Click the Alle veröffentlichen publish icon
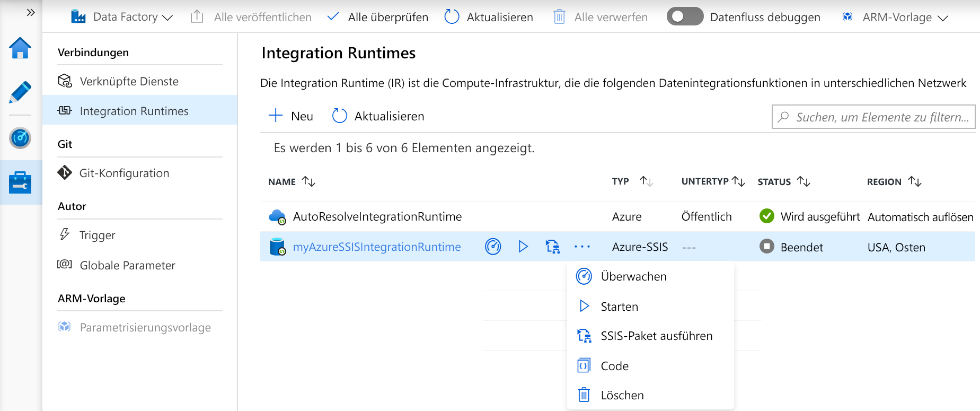 coord(197,17)
